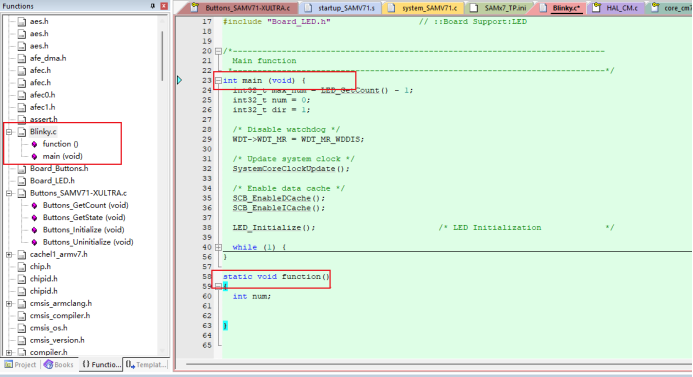Image resolution: width=693 pixels, height=377 pixels.
Task: Select the function () entry under Blinky.c
Action: coord(61,144)
